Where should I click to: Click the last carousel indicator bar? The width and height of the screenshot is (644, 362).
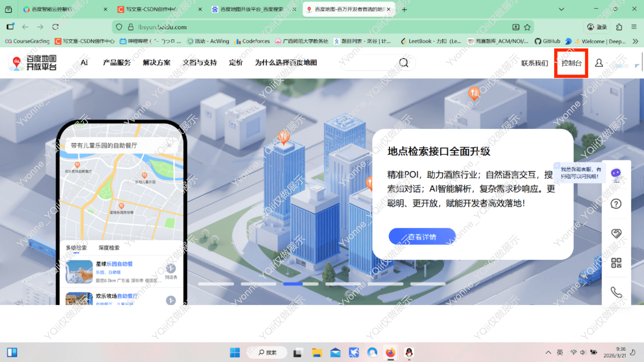(x=428, y=284)
